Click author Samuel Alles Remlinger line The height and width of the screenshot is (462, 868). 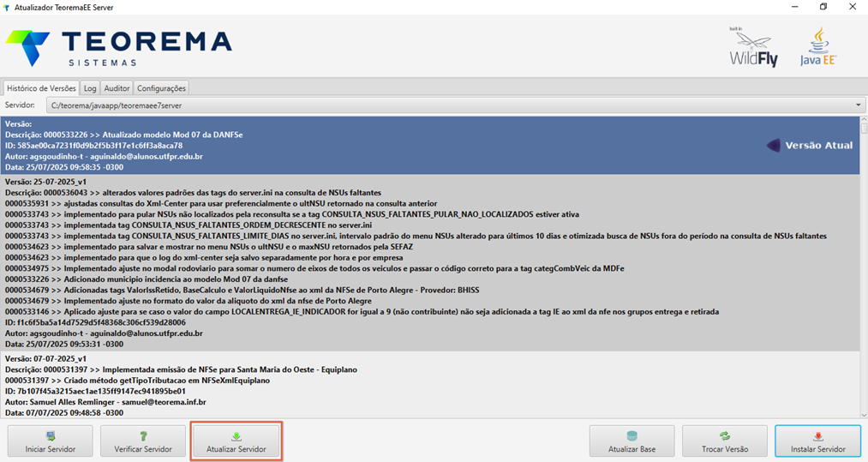(105, 402)
